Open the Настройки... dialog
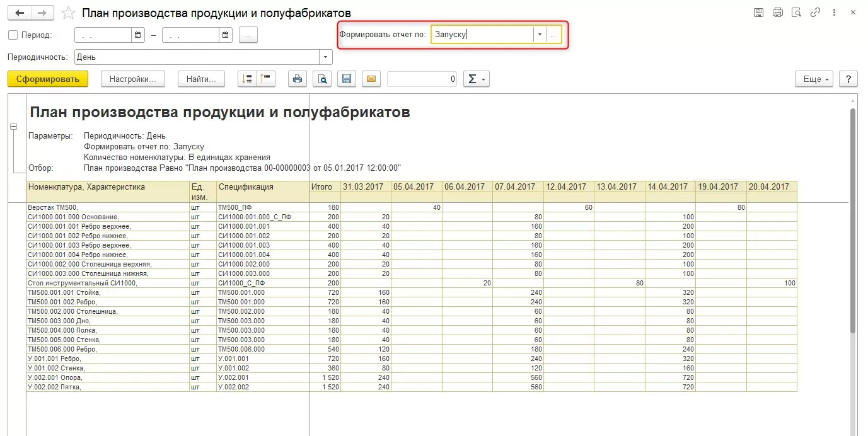 click(x=132, y=79)
